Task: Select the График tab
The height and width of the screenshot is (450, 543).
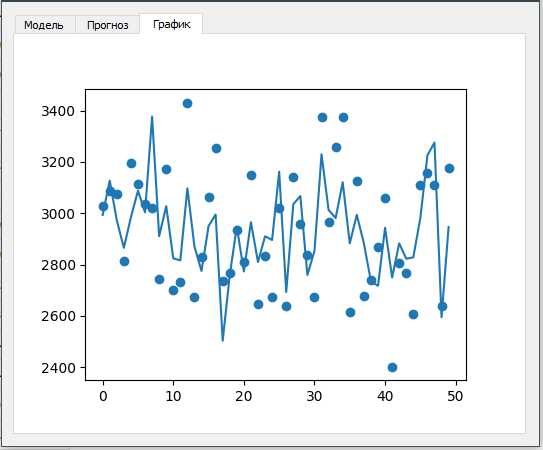Action: (x=171, y=24)
